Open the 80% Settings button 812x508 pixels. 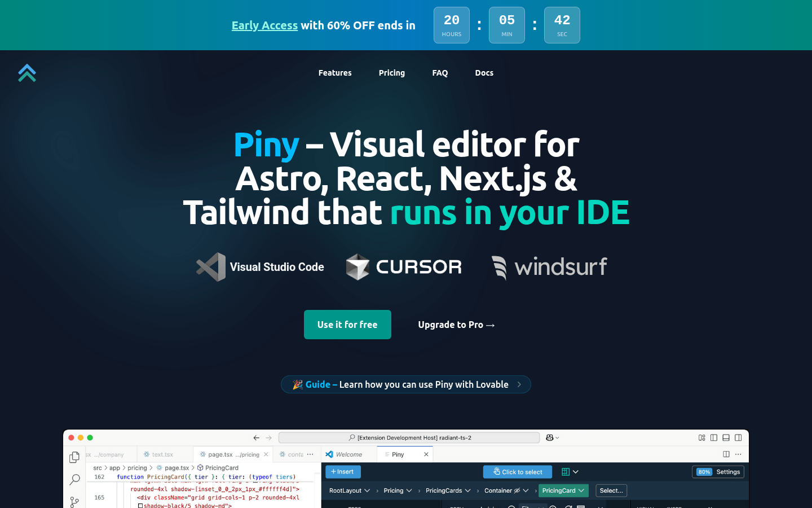(x=718, y=472)
